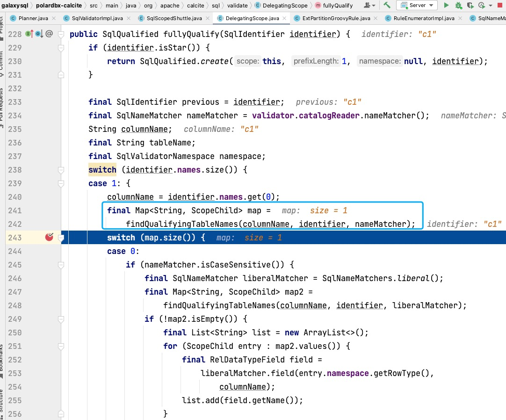The height and width of the screenshot is (420, 506).
Task: Click line number 243 in the gutter
Action: 15,238
